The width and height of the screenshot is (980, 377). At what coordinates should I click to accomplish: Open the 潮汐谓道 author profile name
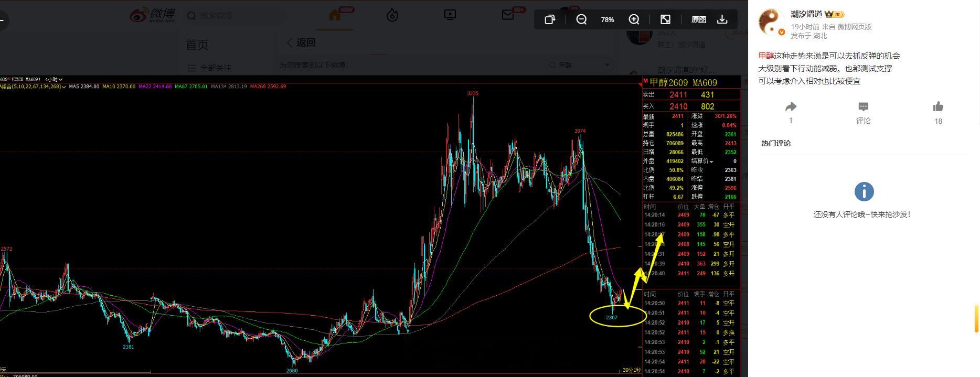click(x=806, y=14)
